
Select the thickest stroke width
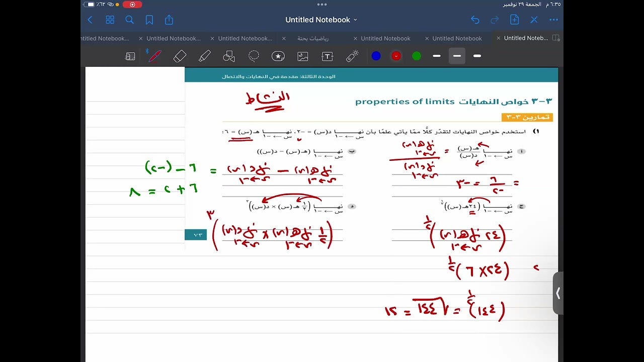(477, 56)
